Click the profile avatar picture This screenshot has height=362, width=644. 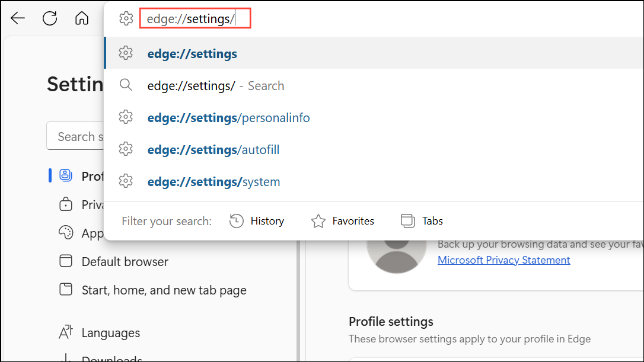click(396, 257)
